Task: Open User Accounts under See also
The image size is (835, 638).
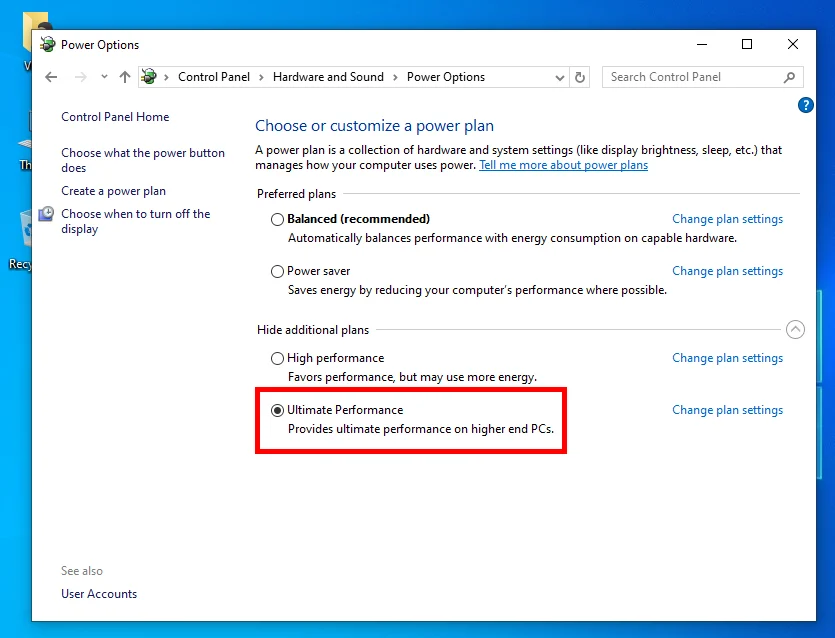Action: pyautogui.click(x=99, y=594)
